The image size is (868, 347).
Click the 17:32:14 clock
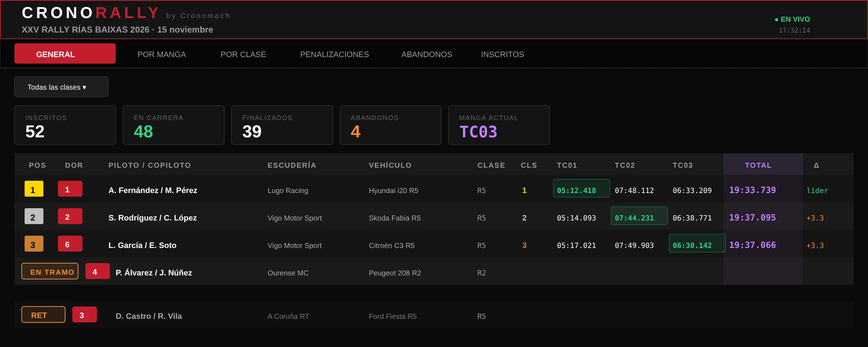point(794,30)
